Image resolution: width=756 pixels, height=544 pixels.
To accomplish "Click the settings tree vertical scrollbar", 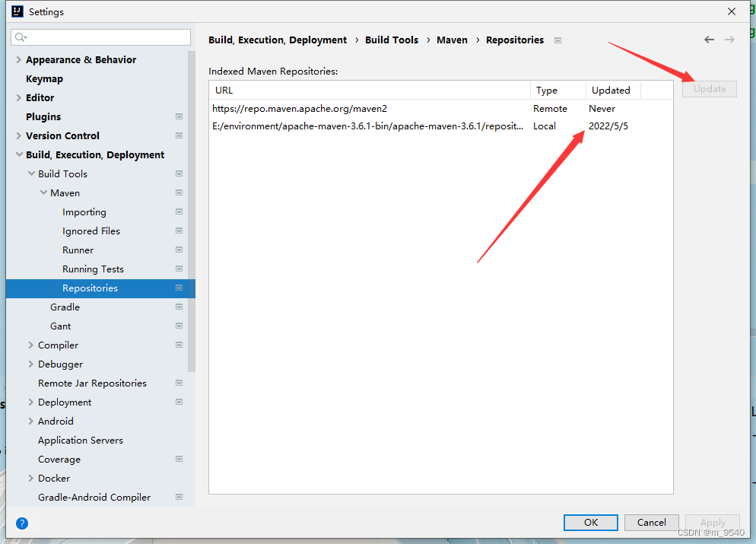I will pos(192,212).
